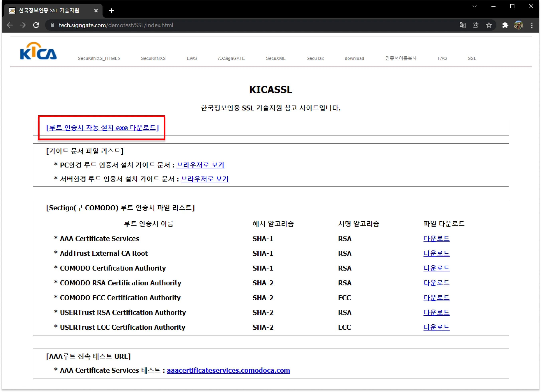Open PC환경 guide 브라우저로 보기 link
This screenshot has width=541, height=392.
[x=200, y=165]
